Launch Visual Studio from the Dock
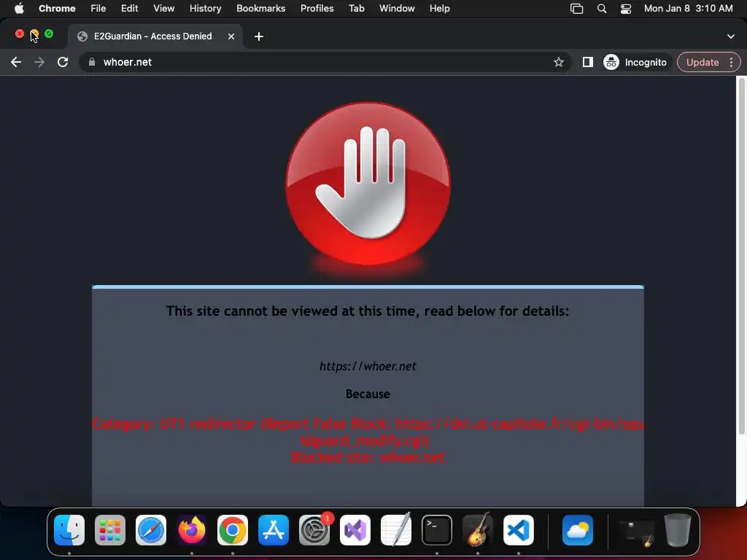 pos(355,530)
